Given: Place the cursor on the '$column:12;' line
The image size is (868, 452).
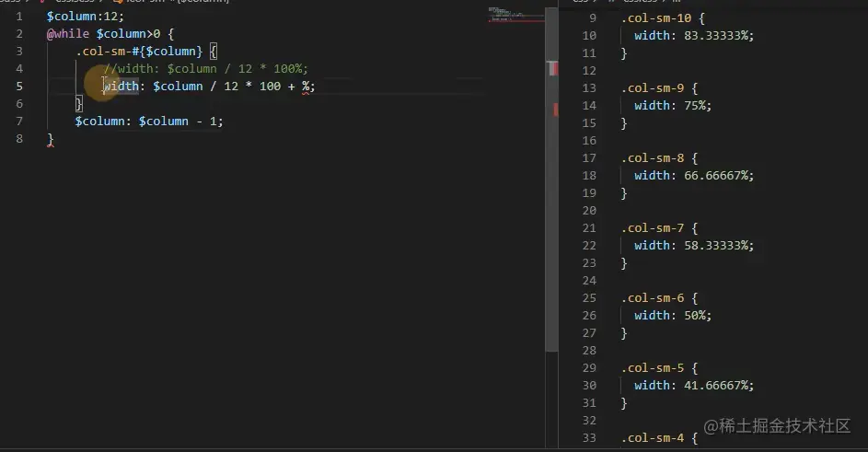Looking at the screenshot, I should (x=86, y=16).
